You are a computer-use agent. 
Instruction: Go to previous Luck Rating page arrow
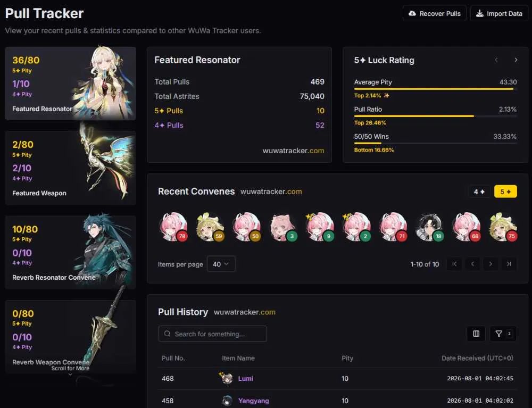pyautogui.click(x=496, y=60)
